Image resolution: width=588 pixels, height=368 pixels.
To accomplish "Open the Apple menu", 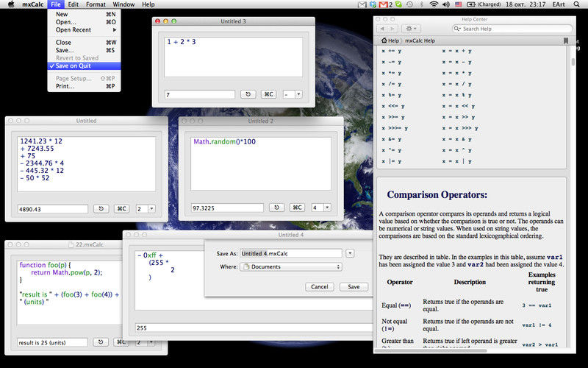I will click(x=11, y=4).
